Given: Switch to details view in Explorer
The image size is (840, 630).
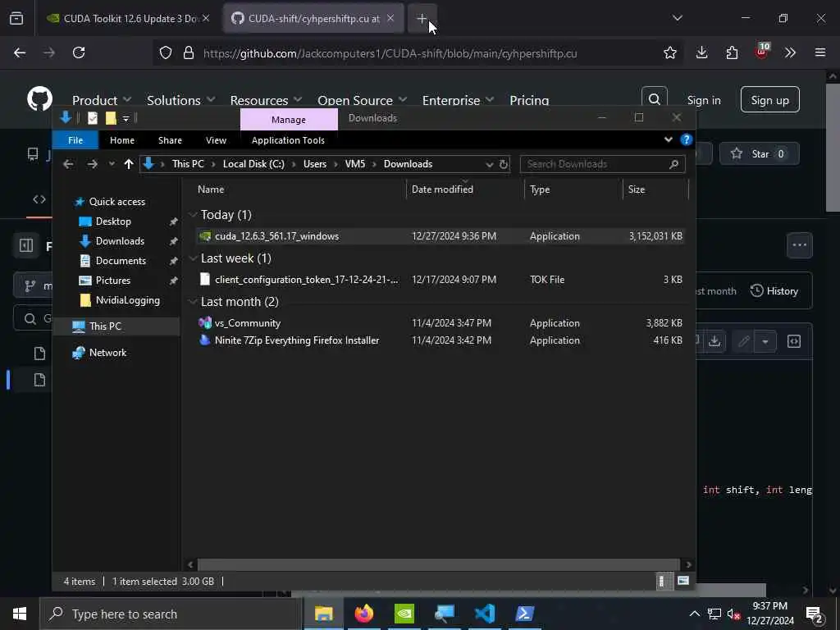Looking at the screenshot, I should point(662,581).
